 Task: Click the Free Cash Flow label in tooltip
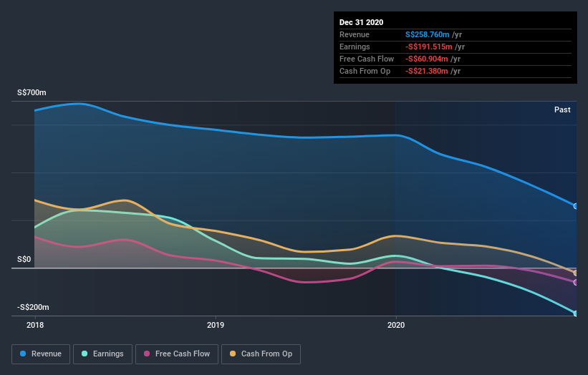point(367,59)
